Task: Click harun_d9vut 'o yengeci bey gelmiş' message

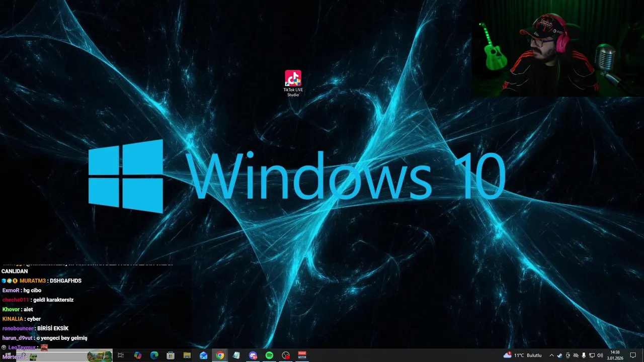Action: 45,338
